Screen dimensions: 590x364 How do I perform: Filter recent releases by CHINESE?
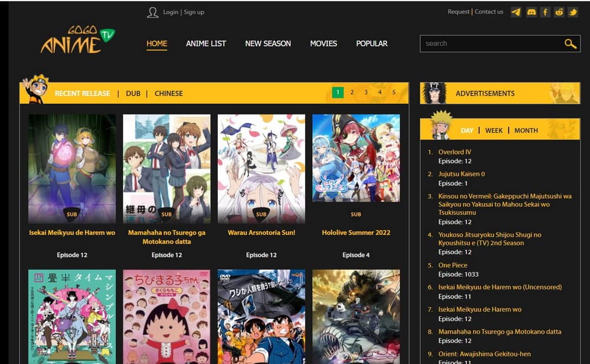point(168,93)
